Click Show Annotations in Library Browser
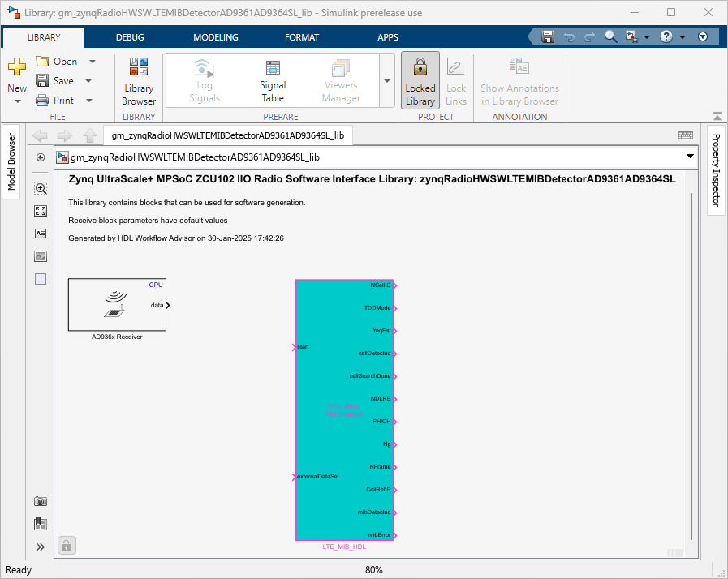Viewport: 728px width, 579px height. [x=519, y=82]
